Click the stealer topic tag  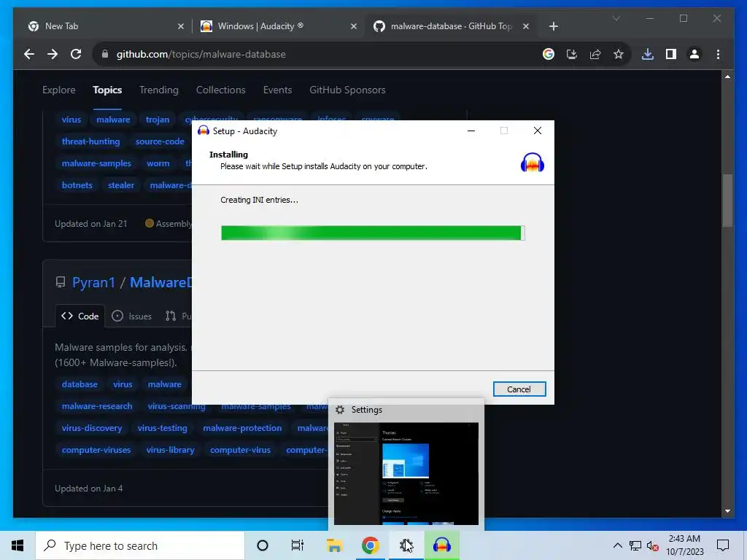(121, 185)
